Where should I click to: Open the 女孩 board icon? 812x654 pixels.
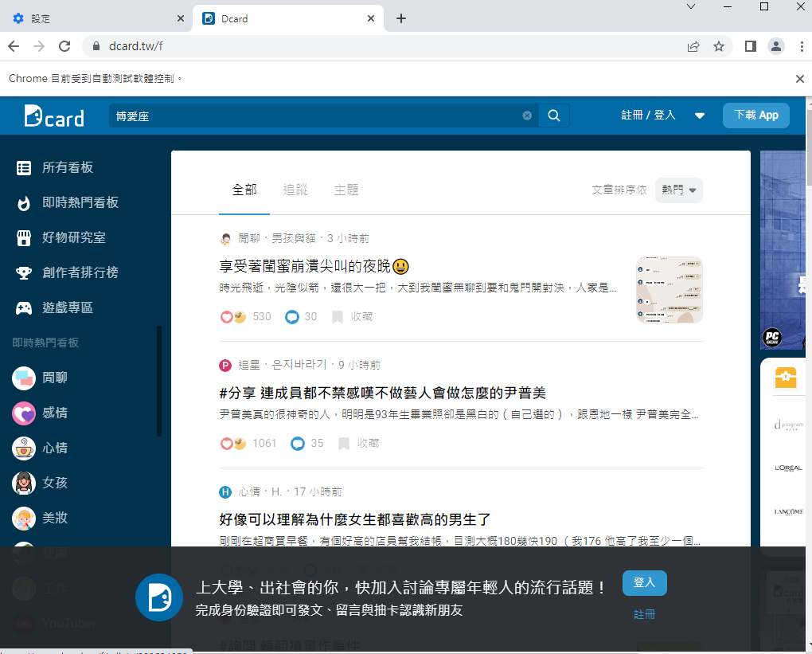click(x=24, y=483)
